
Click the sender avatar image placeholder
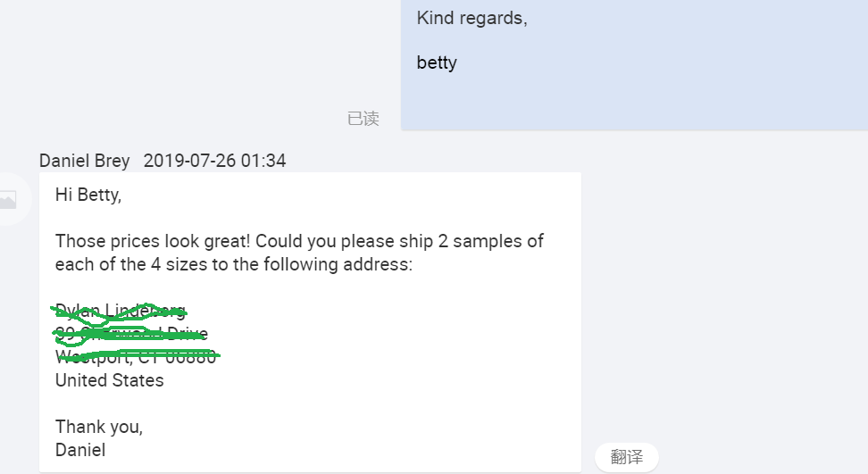[x=7, y=200]
